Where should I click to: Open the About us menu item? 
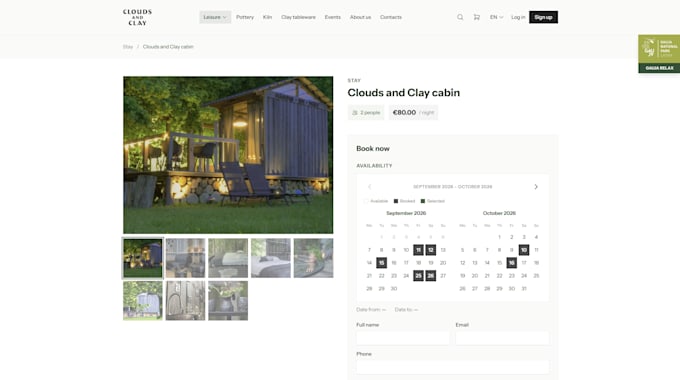(360, 17)
